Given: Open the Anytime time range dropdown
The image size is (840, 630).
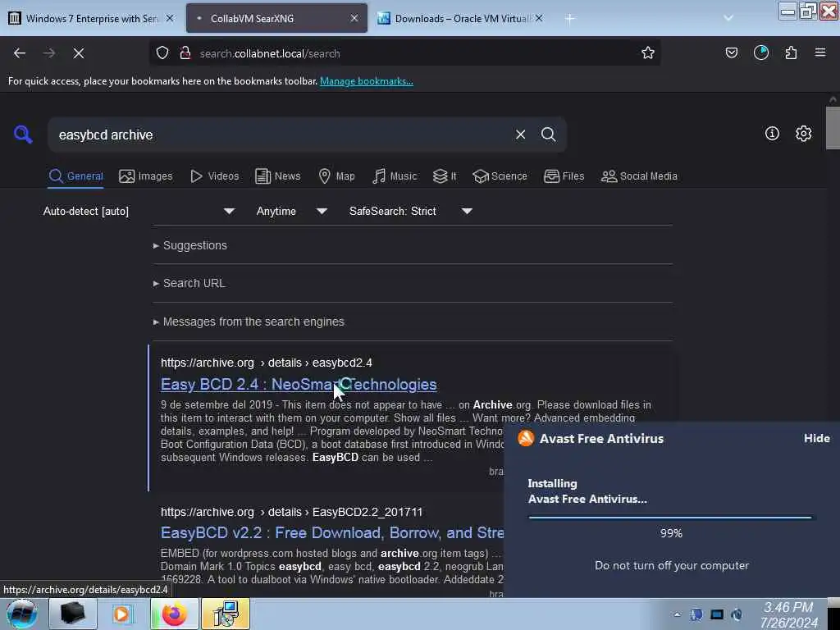Looking at the screenshot, I should point(291,211).
